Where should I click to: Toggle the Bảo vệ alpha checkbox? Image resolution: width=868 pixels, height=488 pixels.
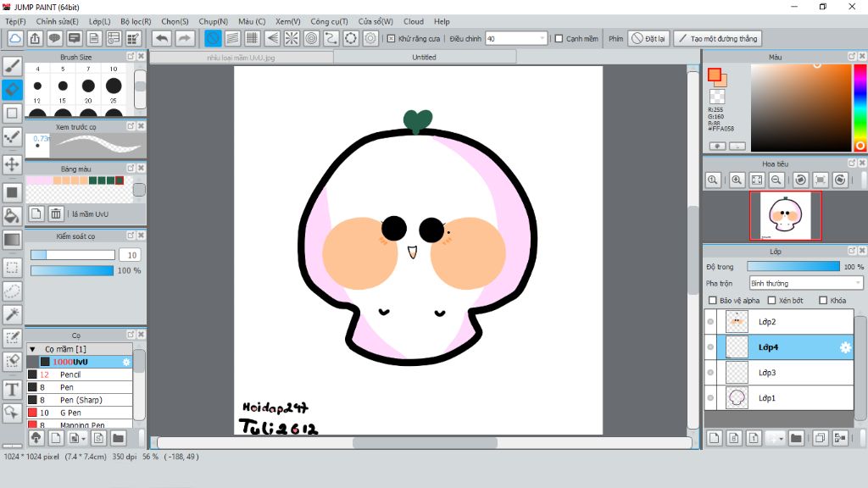(713, 300)
